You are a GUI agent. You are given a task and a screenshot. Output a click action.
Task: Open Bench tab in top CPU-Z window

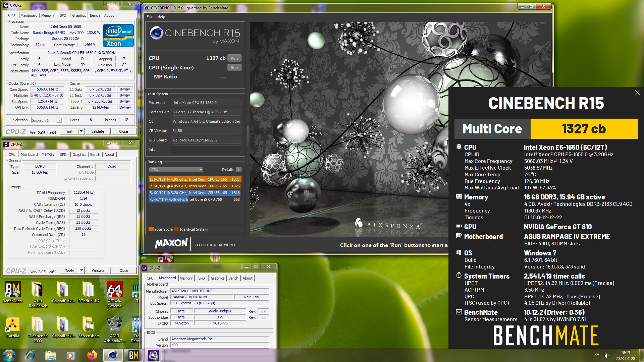coord(95,15)
